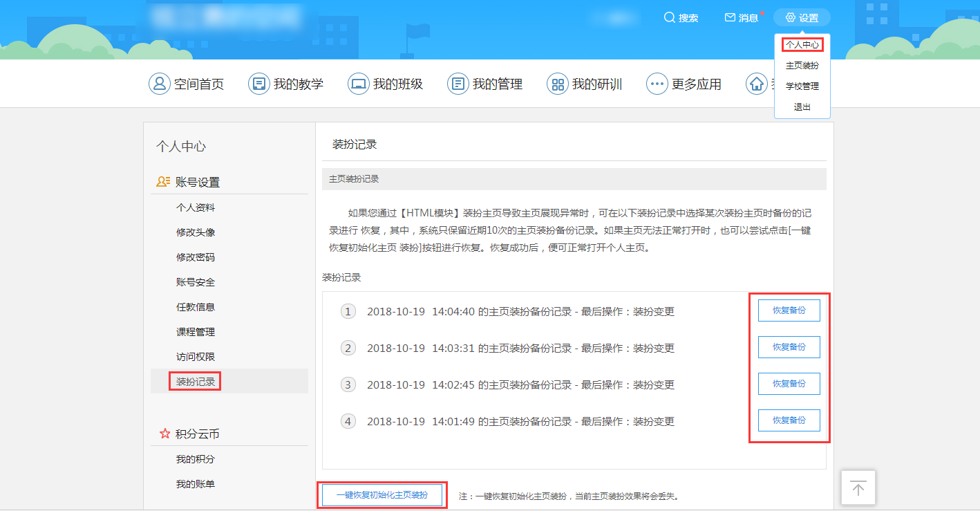Open messages via the envelope icon
980x511 pixels.
730,18
